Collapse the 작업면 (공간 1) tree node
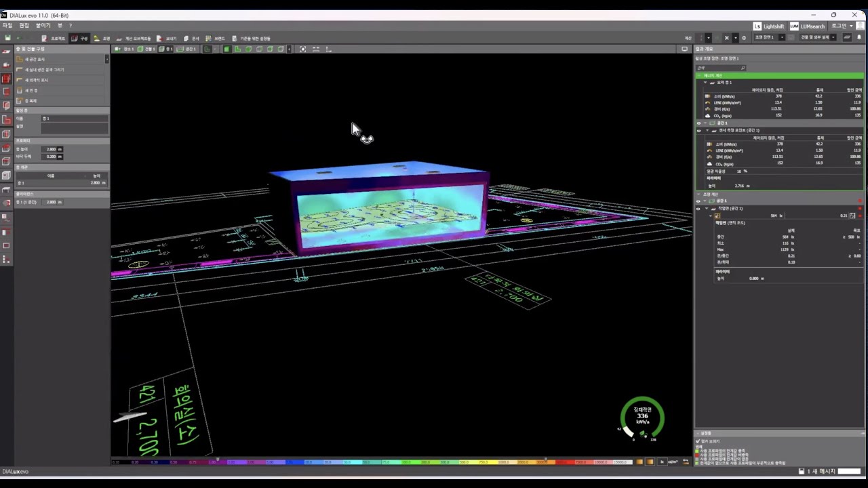The width and height of the screenshot is (868, 488). (x=705, y=209)
